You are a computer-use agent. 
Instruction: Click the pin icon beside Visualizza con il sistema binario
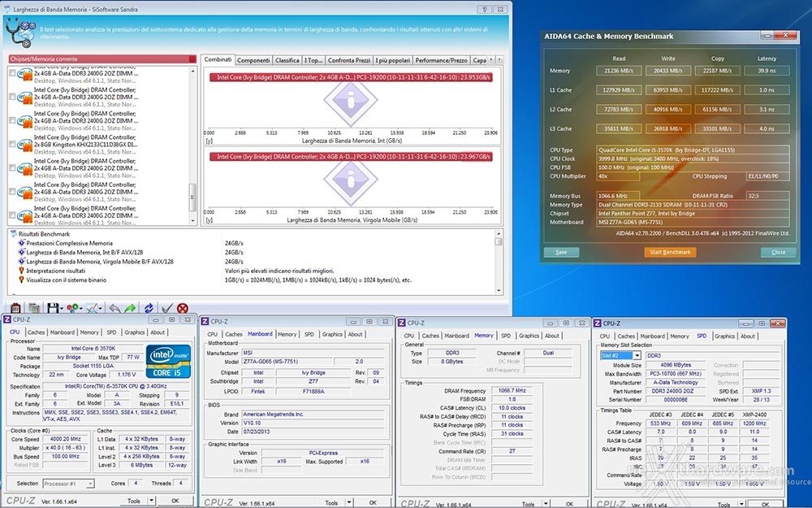[x=21, y=280]
